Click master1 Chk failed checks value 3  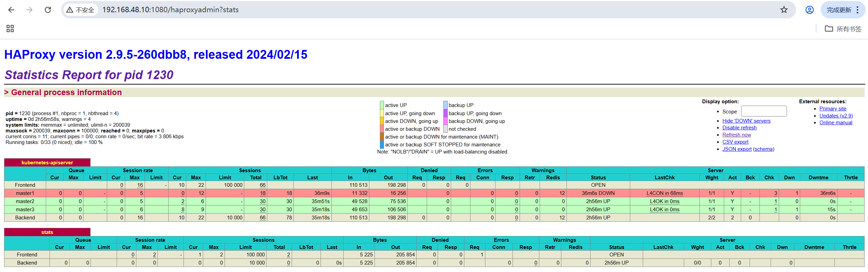click(x=775, y=193)
